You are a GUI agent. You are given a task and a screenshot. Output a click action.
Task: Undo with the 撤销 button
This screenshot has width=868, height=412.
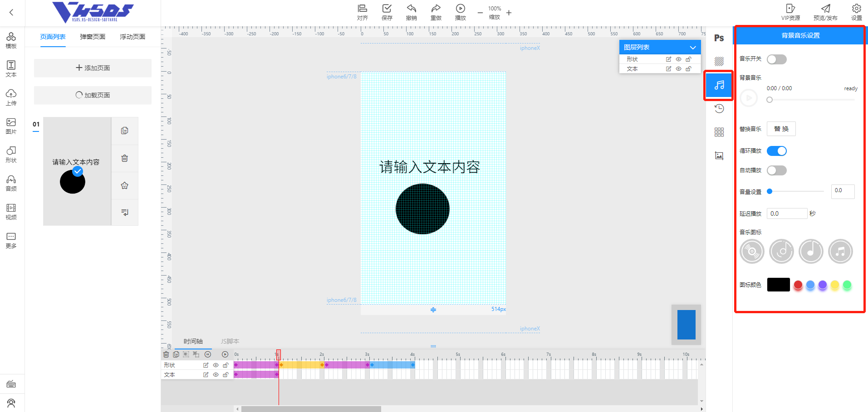coord(412,12)
